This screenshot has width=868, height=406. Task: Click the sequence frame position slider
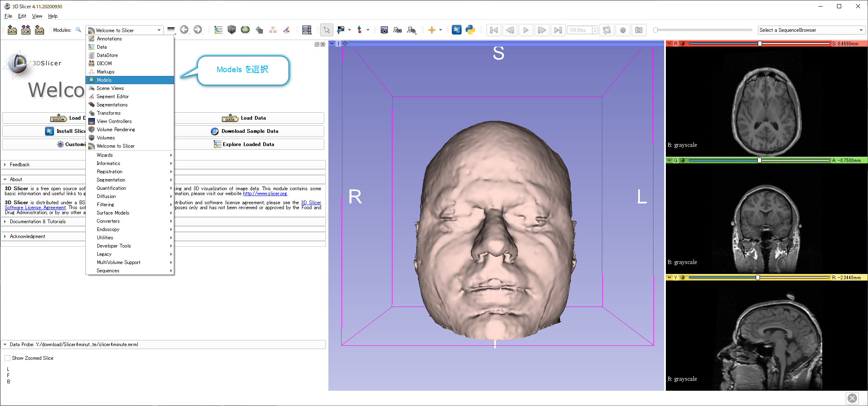(703, 30)
